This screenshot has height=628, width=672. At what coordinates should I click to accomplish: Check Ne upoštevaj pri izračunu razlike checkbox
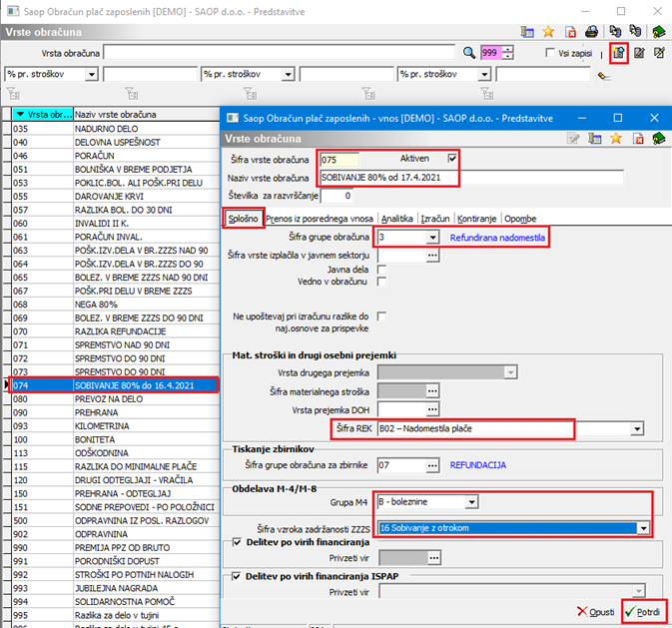tap(381, 316)
